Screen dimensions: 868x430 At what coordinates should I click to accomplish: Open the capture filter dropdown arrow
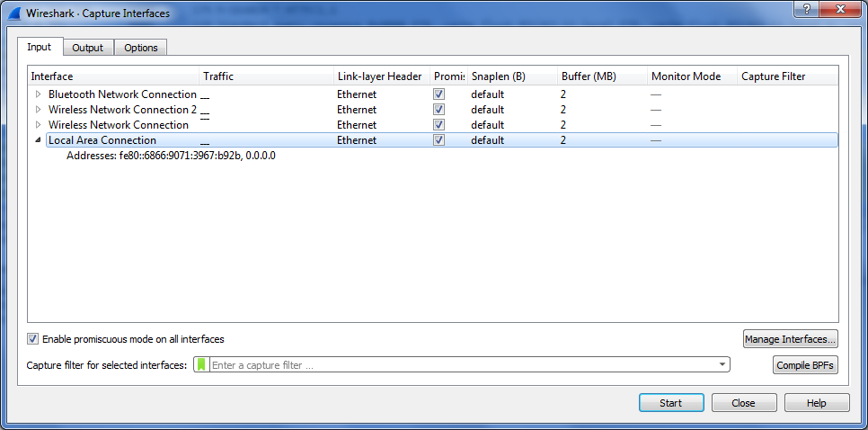pos(722,364)
